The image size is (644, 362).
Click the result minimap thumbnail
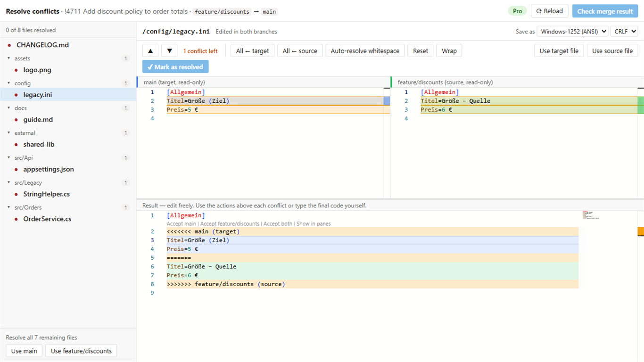click(591, 215)
